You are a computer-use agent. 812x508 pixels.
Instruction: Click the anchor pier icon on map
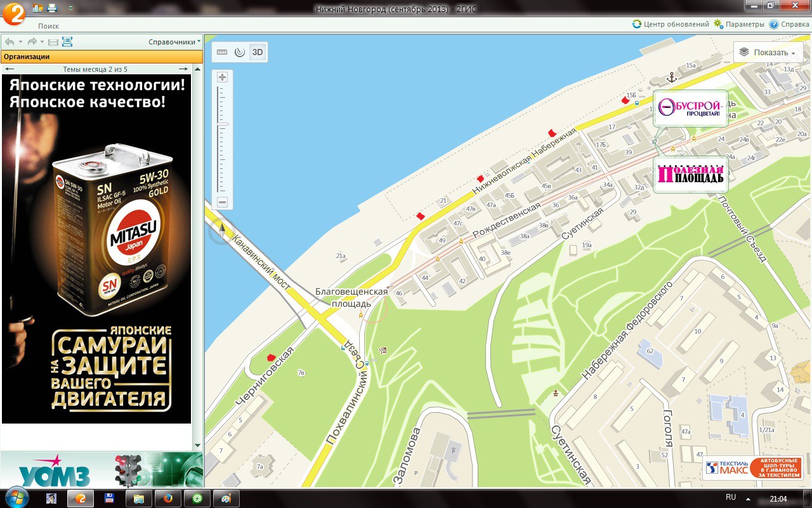point(671,77)
